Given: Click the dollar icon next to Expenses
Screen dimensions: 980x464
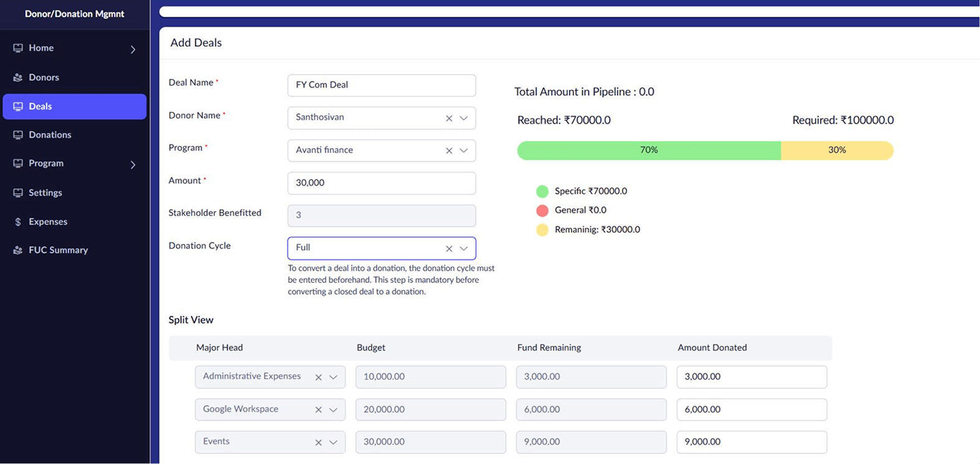Looking at the screenshot, I should pos(18,222).
